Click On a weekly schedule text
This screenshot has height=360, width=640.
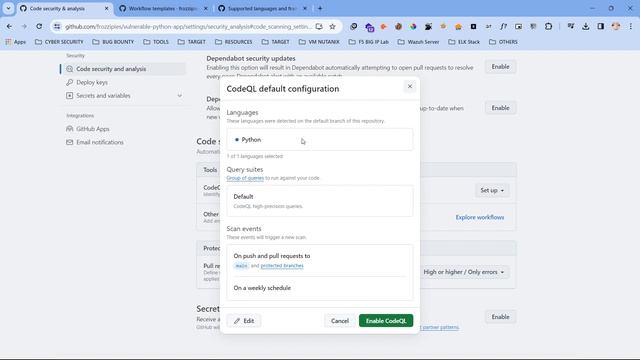click(262, 288)
